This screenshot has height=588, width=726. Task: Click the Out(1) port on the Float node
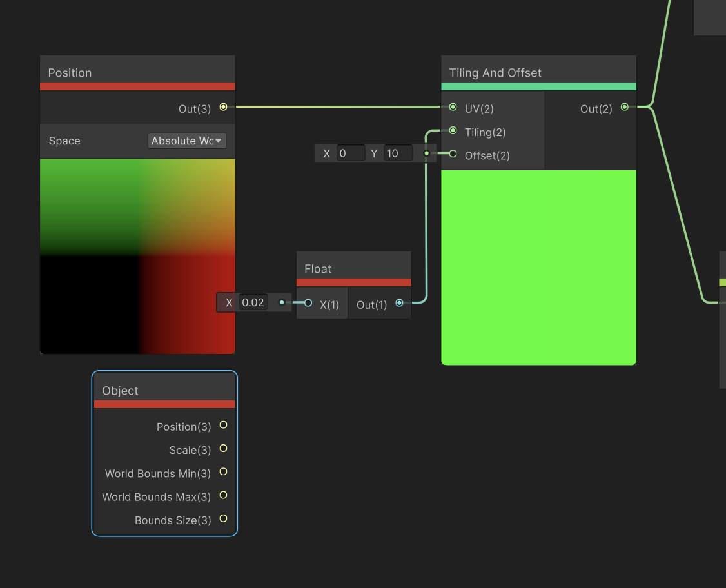coord(399,302)
